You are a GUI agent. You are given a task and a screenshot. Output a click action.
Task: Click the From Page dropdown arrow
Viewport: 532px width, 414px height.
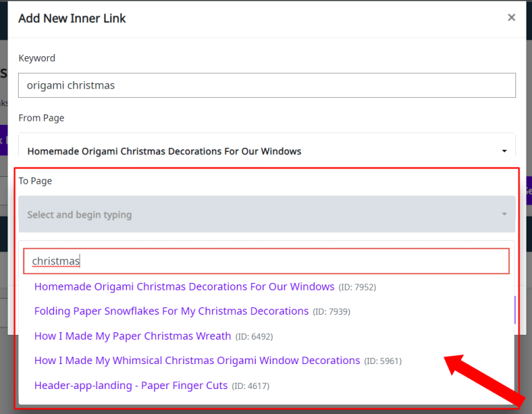click(504, 151)
